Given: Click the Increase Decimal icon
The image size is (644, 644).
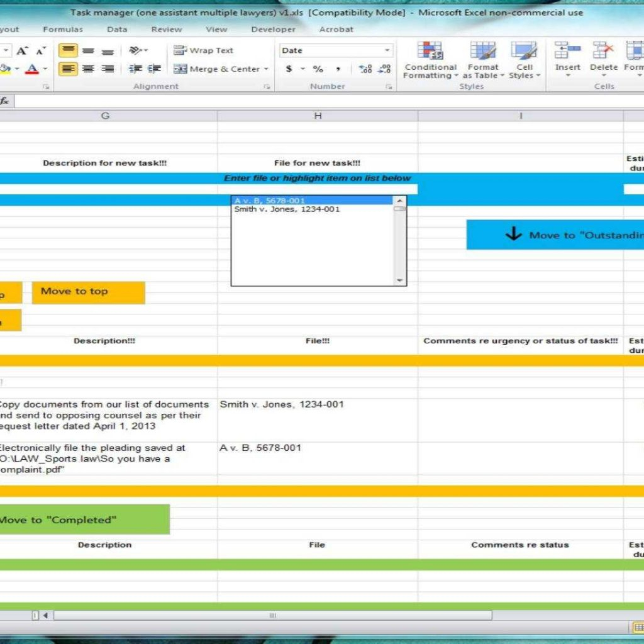Looking at the screenshot, I should point(365,69).
